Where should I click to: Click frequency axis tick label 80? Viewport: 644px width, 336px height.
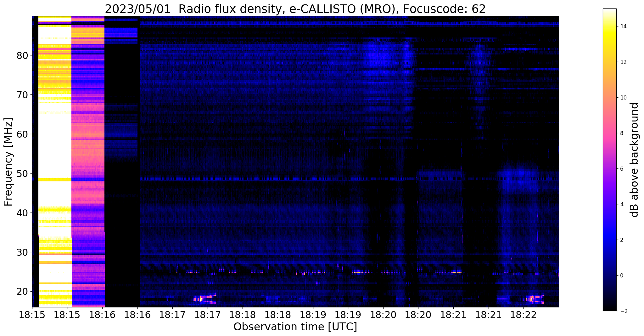point(22,55)
